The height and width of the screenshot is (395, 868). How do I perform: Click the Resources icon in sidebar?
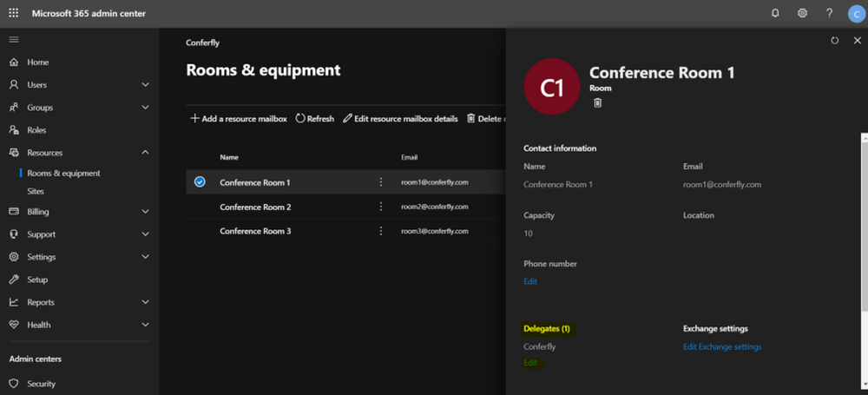(x=14, y=152)
